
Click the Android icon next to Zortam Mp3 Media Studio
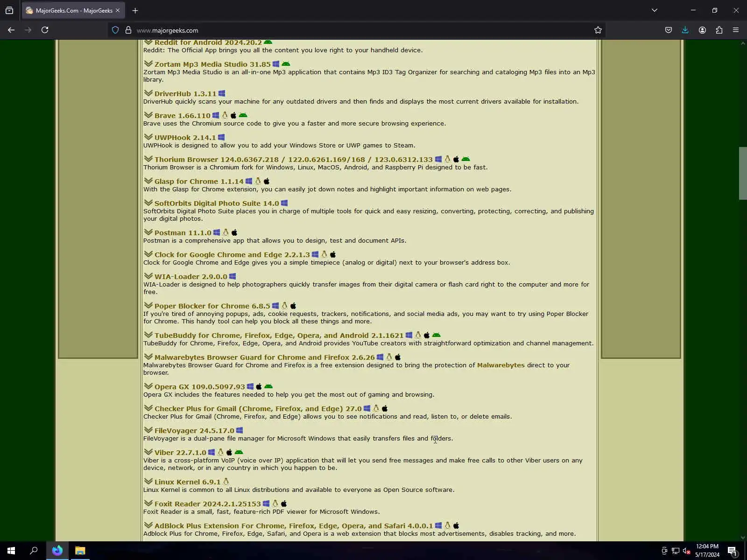click(x=286, y=64)
